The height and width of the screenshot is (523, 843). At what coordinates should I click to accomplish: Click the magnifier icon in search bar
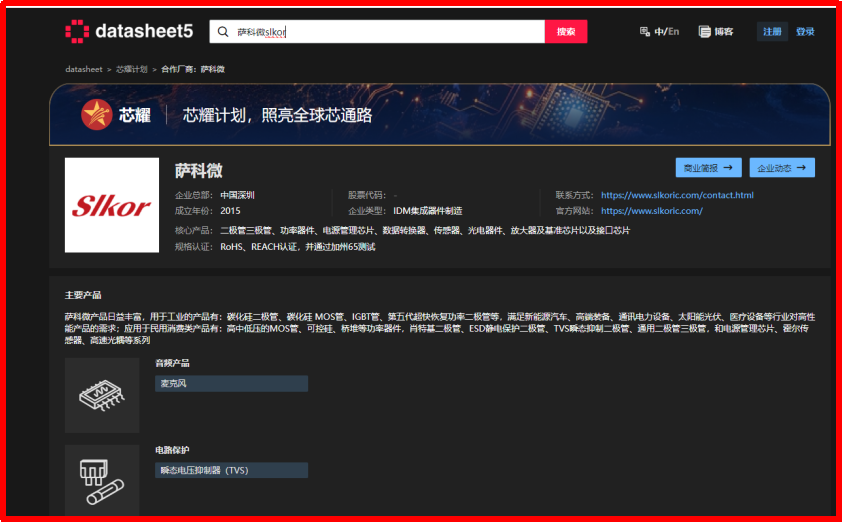click(x=223, y=32)
